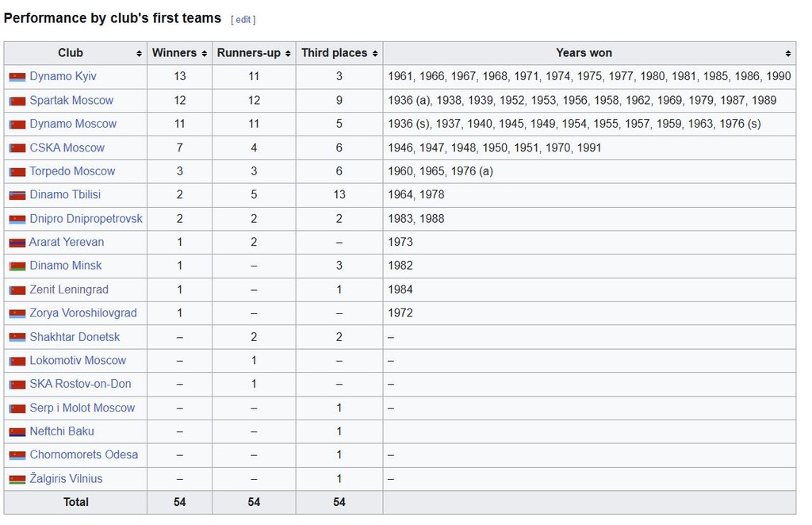Go to the Dinamo Minsk article
The image size is (812, 525).
tap(66, 266)
